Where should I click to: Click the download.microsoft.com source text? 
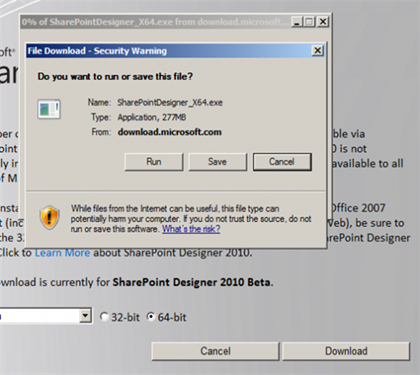coord(169,132)
